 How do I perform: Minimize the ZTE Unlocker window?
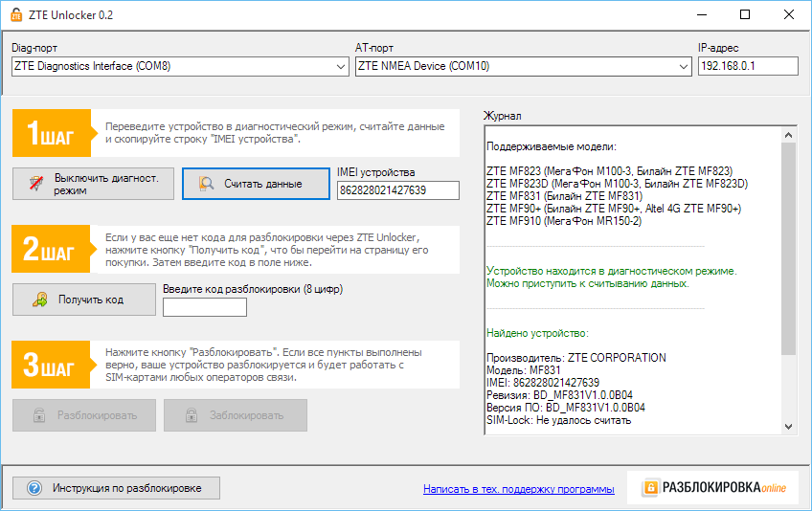coord(702,14)
